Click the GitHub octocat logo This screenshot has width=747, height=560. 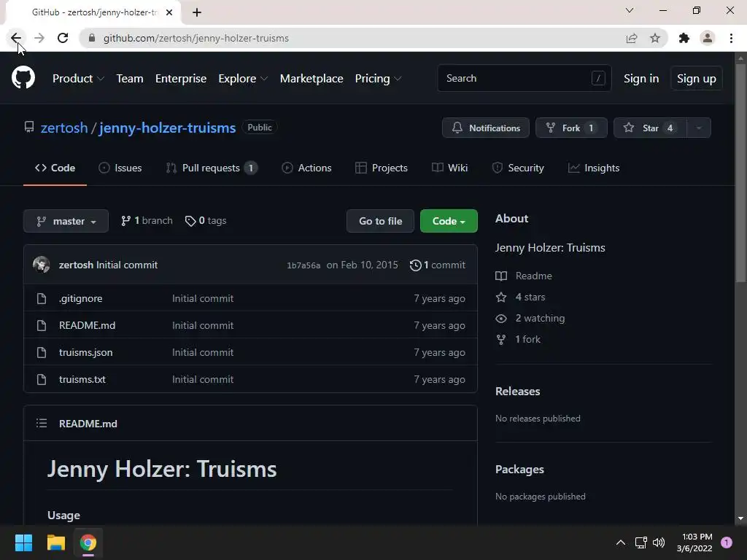pos(23,77)
